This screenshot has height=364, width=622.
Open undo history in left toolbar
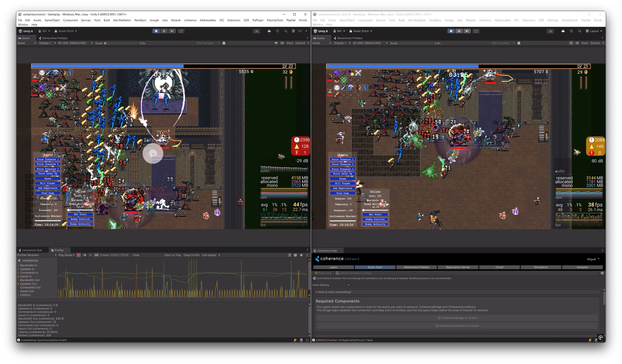(277, 31)
